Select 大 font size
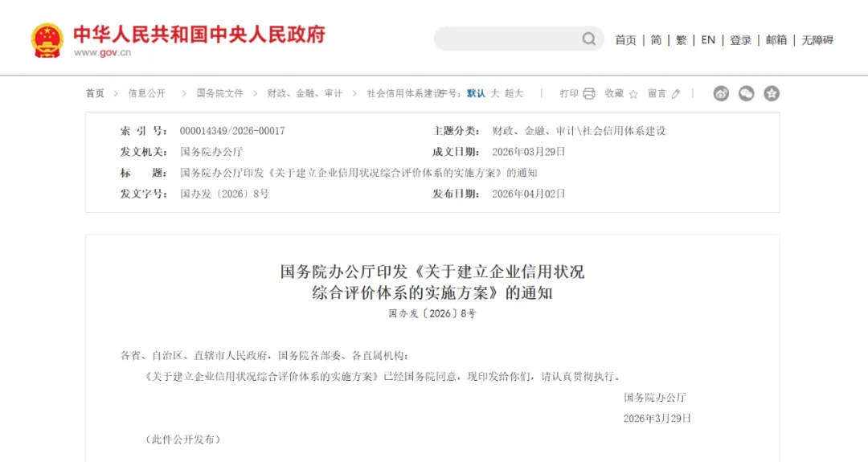Image resolution: width=868 pixels, height=462 pixels. click(x=495, y=93)
